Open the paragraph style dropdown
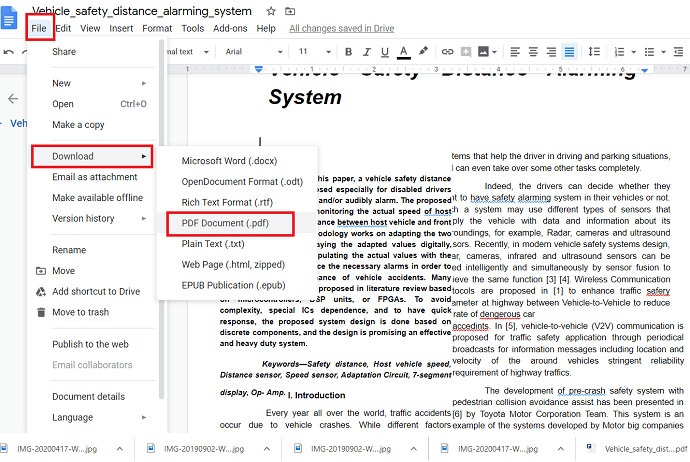Viewport: 690px width, 462px height. (187, 52)
